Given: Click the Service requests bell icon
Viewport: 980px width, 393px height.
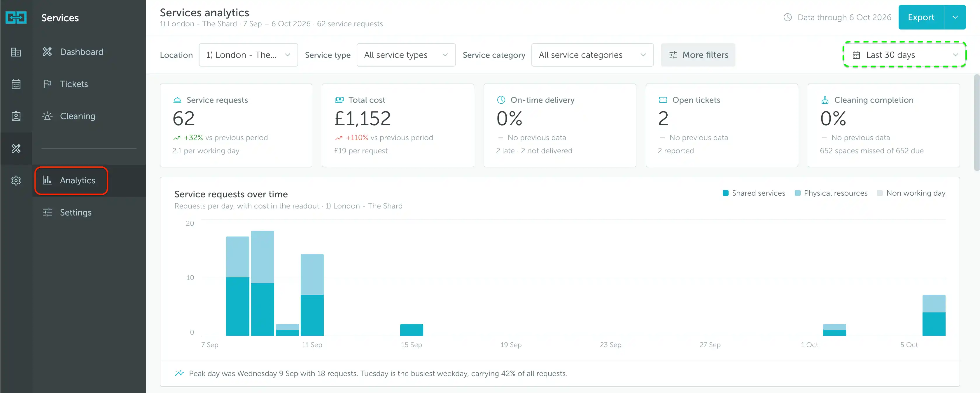Looking at the screenshot, I should [x=177, y=100].
